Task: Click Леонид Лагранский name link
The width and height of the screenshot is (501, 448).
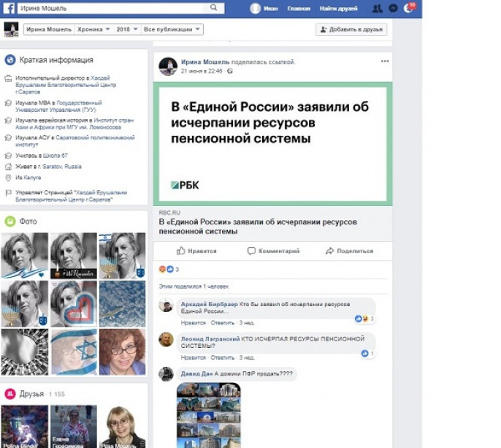Action: click(x=210, y=339)
